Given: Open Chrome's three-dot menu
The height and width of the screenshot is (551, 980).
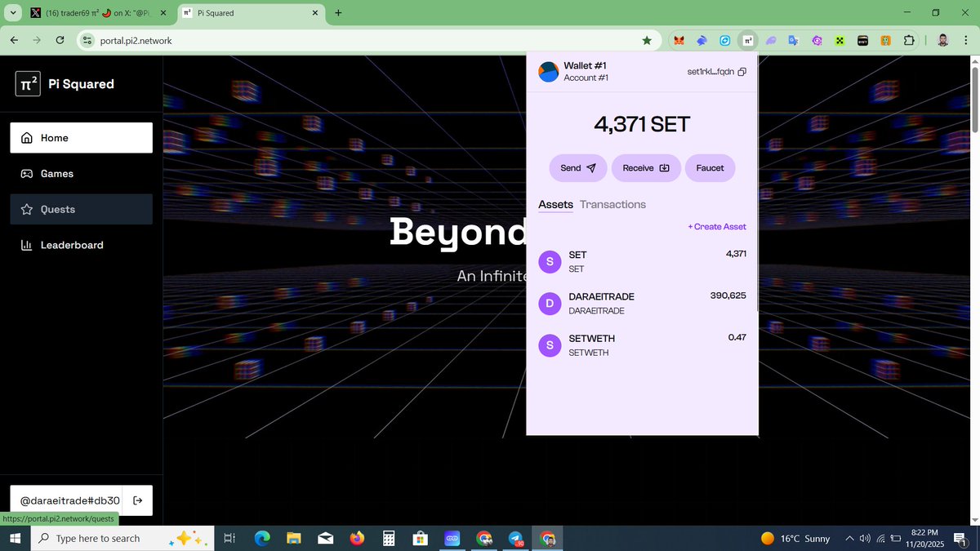Looking at the screenshot, I should point(964,40).
